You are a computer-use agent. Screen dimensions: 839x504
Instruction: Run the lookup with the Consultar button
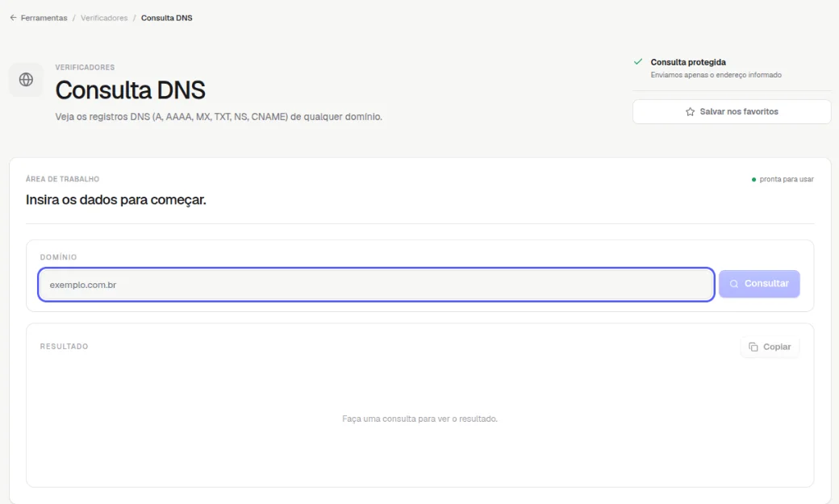click(759, 284)
